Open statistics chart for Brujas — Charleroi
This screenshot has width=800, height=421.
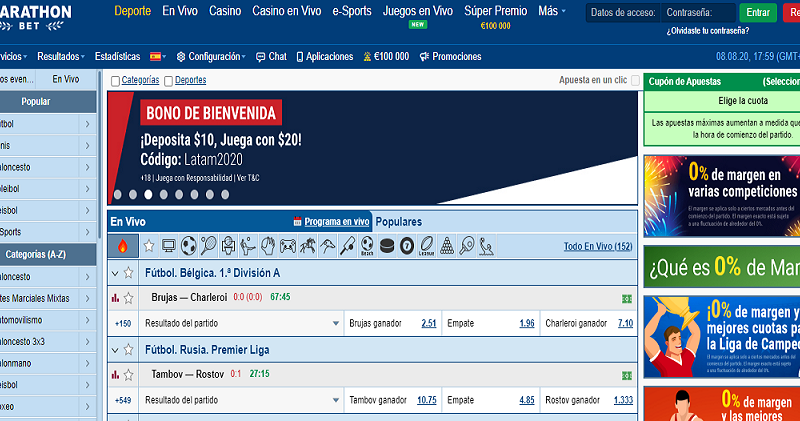click(115, 298)
